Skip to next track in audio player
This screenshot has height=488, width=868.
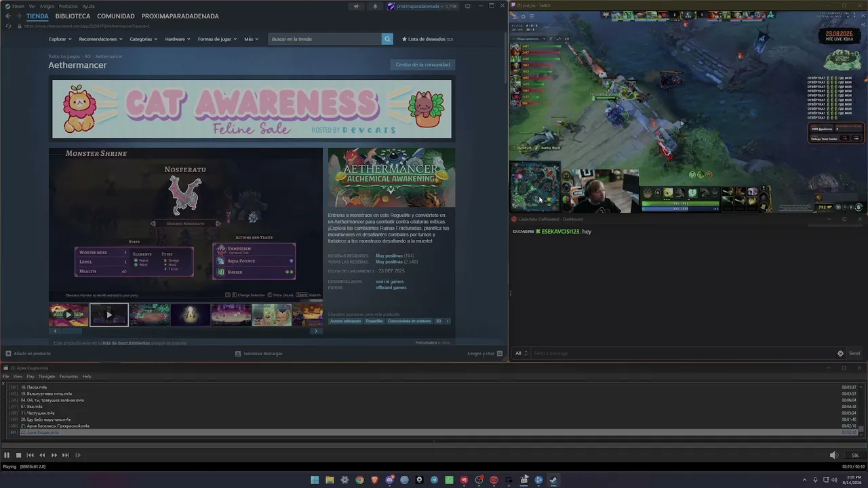(x=66, y=455)
